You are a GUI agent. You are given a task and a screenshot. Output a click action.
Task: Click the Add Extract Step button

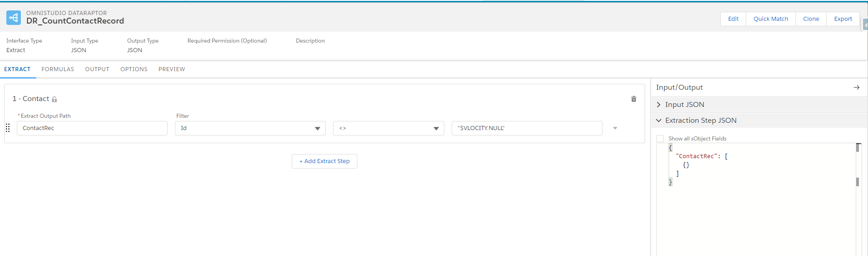324,161
